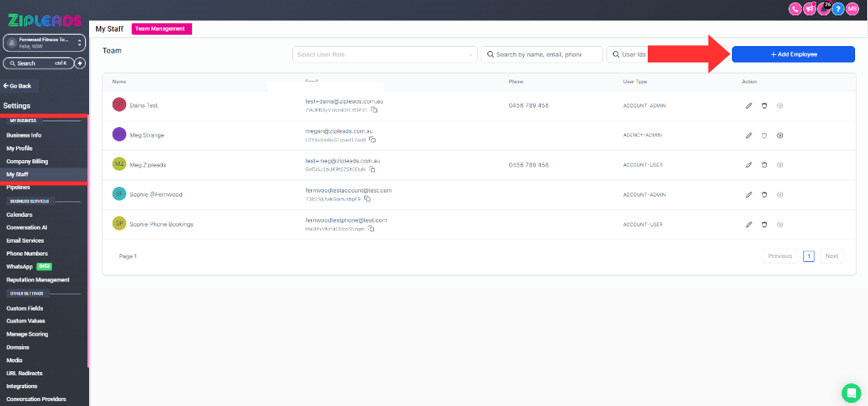Copy Sophie @Fernwood's user ID
Image resolution: width=868 pixels, height=406 pixels.
367,199
